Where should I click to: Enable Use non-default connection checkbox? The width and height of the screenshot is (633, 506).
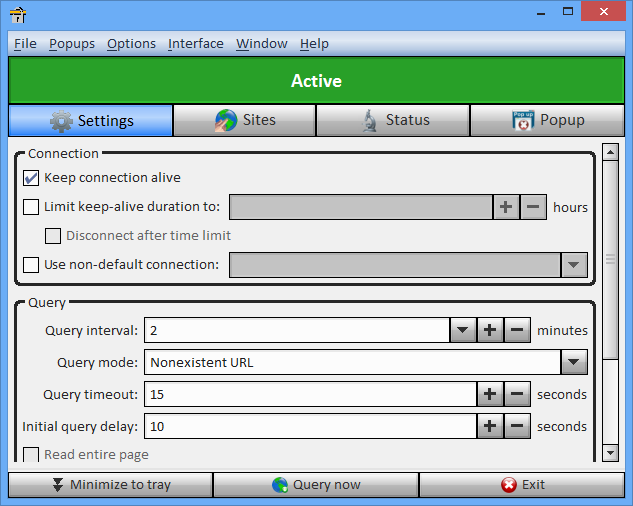click(31, 265)
